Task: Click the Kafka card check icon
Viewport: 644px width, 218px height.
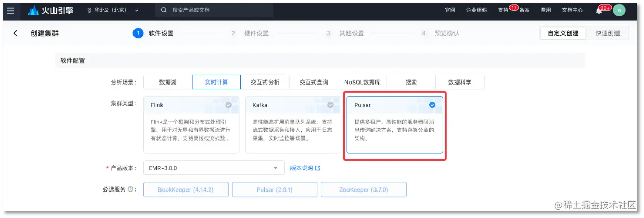Action: [330, 105]
